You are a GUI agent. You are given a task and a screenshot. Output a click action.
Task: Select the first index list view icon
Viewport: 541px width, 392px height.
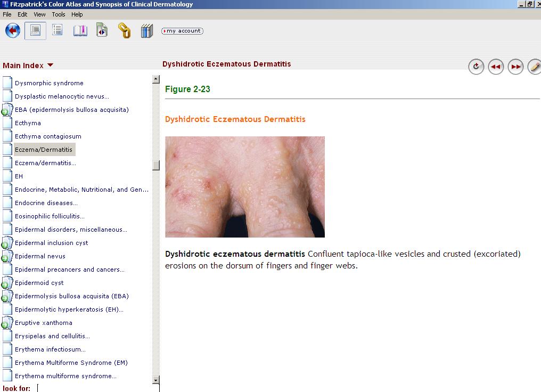[x=35, y=31]
